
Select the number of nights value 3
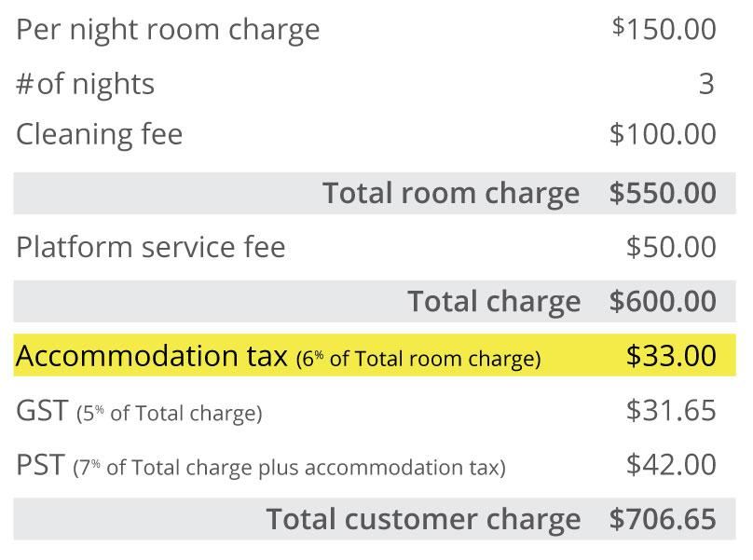[705, 85]
